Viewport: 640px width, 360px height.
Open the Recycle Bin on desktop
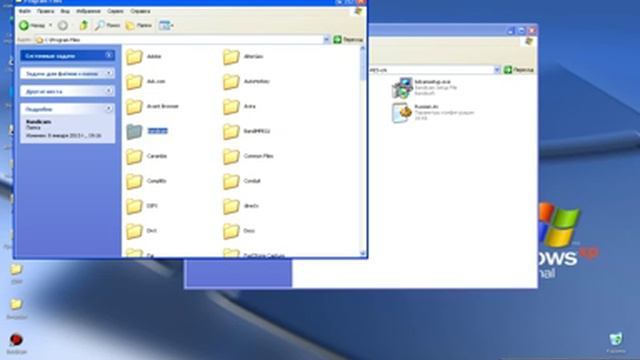(616, 342)
